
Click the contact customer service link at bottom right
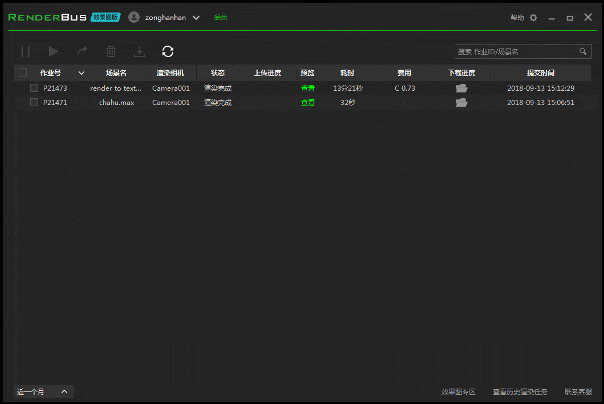tap(577, 392)
